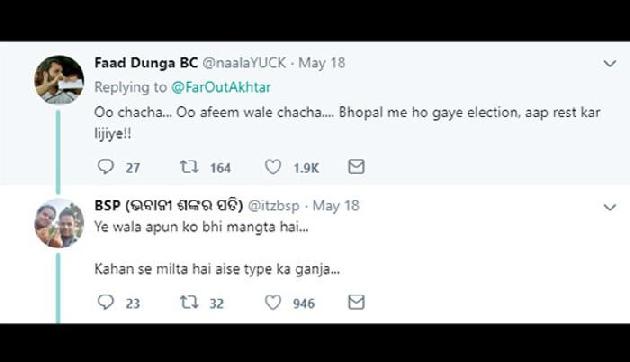This screenshot has height=362, width=630.
Task: Share BSP tweet via envelope message icon
Action: tap(356, 302)
